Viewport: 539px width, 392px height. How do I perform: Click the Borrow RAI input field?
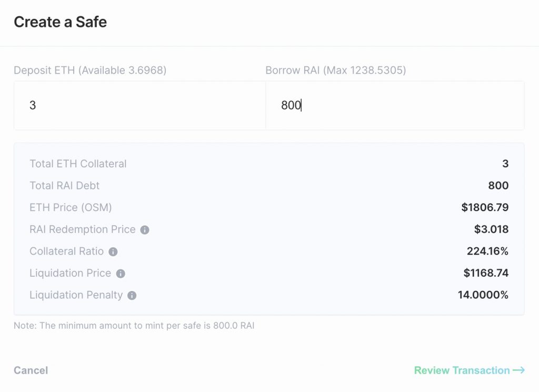pyautogui.click(x=395, y=105)
